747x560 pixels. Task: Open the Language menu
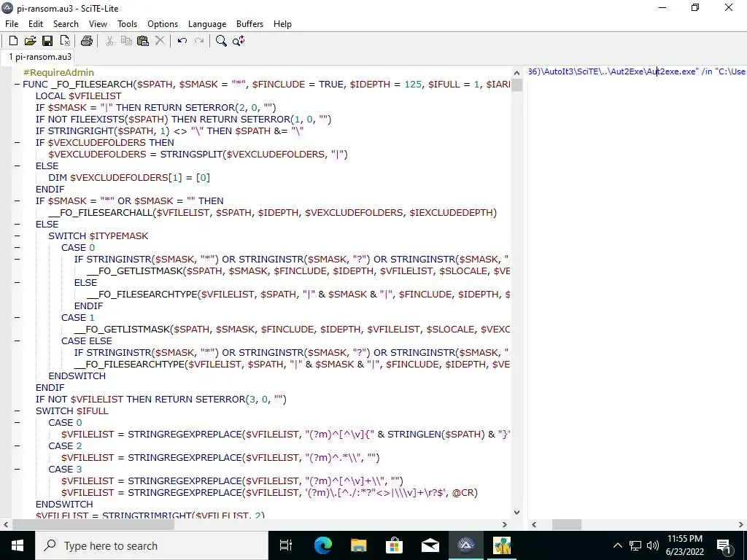point(207,24)
